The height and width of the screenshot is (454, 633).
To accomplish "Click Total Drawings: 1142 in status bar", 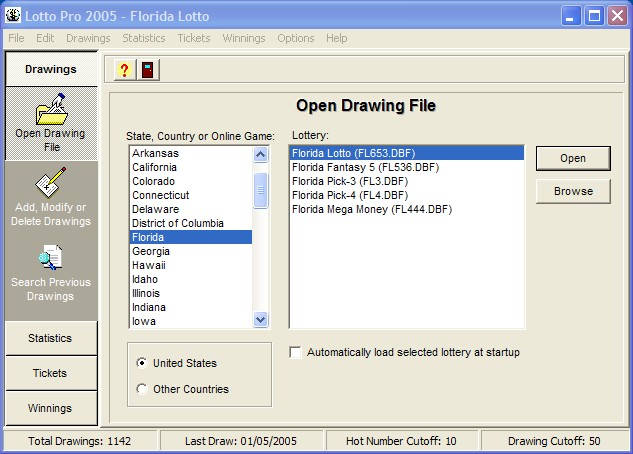I will [x=80, y=441].
